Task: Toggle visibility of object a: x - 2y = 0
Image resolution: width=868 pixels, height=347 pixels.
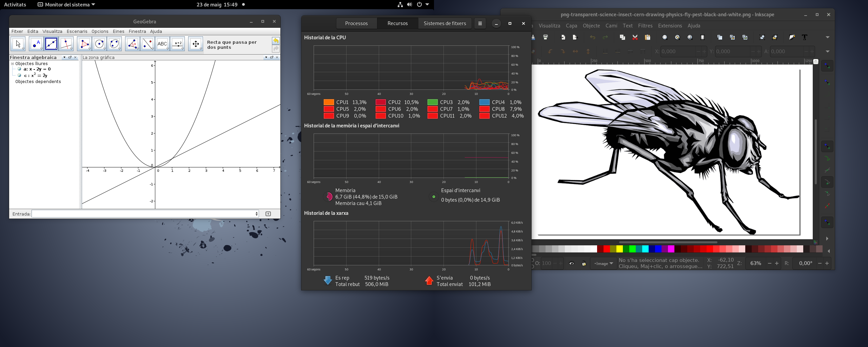Action: [20, 69]
